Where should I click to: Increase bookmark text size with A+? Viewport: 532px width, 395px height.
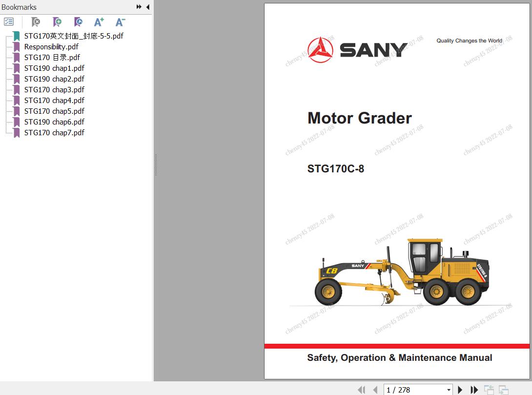[x=99, y=22]
